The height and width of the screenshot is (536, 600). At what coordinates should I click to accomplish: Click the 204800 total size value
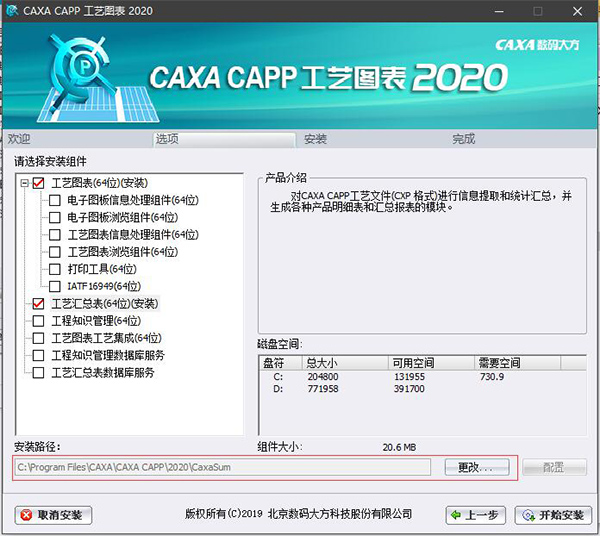click(x=323, y=377)
